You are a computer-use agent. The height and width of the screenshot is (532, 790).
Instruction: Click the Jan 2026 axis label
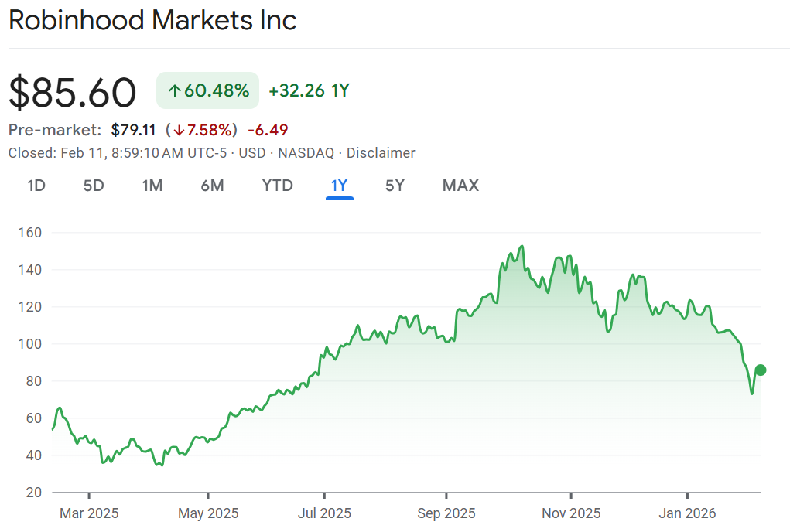click(x=687, y=513)
